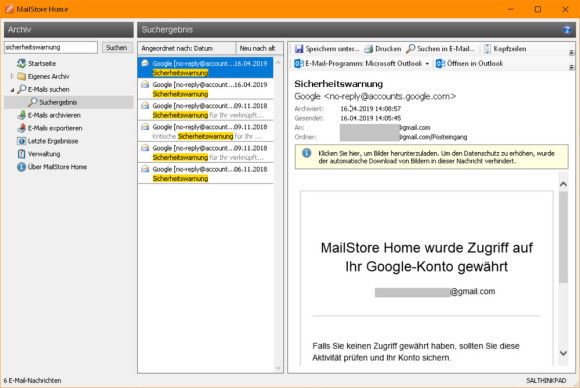Click Suchen in E-Mail toolbar item
The width and height of the screenshot is (580, 388).
point(440,49)
